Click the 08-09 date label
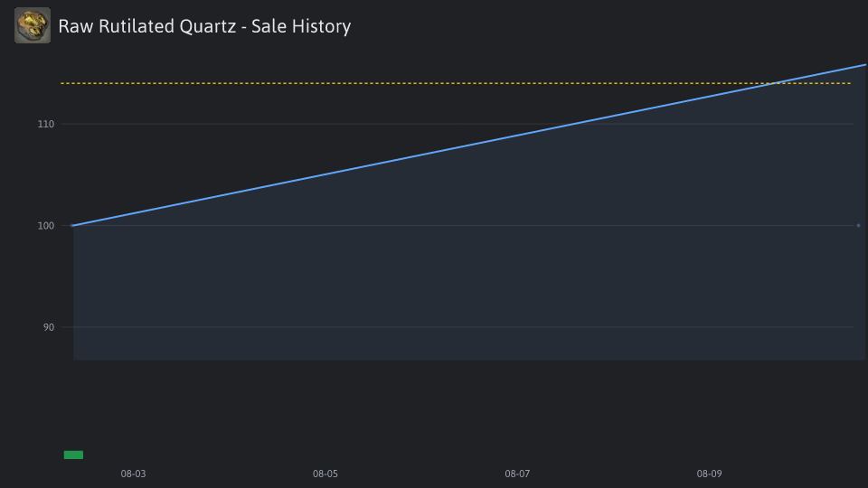Image resolution: width=868 pixels, height=488 pixels. 709,474
